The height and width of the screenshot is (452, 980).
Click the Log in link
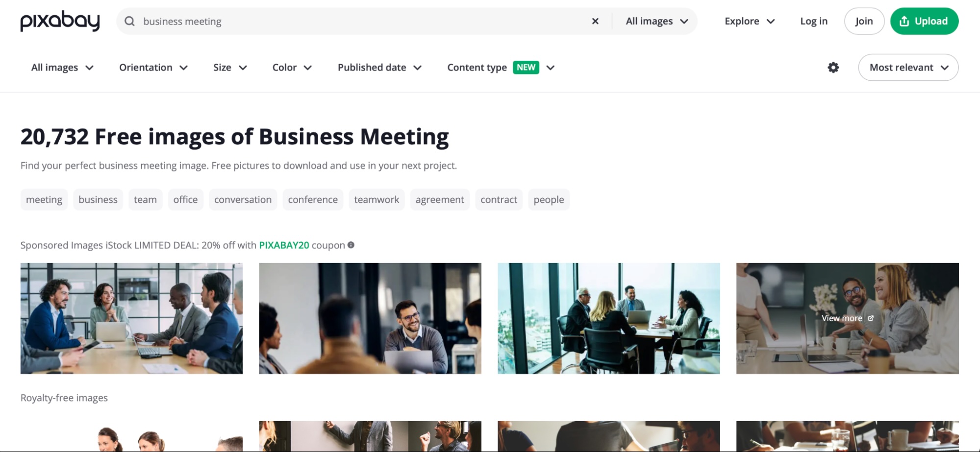pyautogui.click(x=814, y=21)
